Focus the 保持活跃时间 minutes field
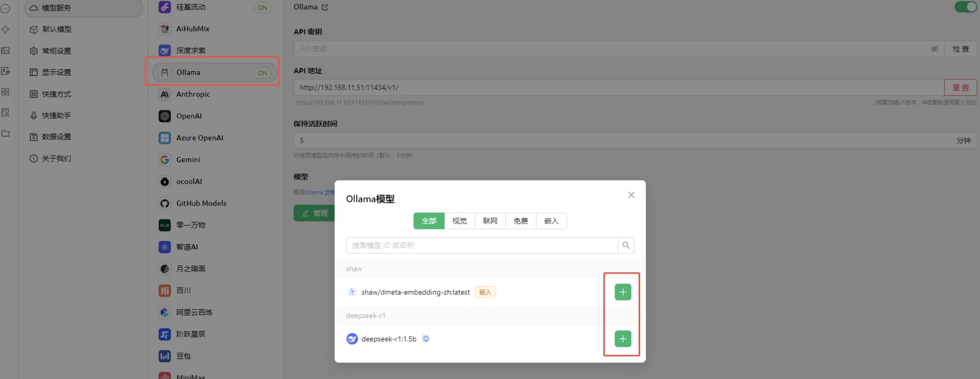Viewport: 980px width, 379px height. (635, 140)
